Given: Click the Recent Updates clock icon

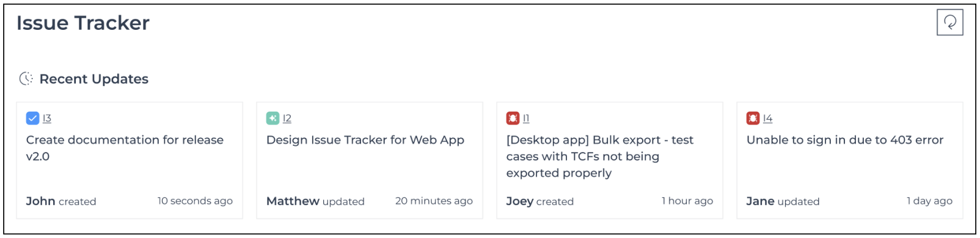Looking at the screenshot, I should (x=26, y=79).
